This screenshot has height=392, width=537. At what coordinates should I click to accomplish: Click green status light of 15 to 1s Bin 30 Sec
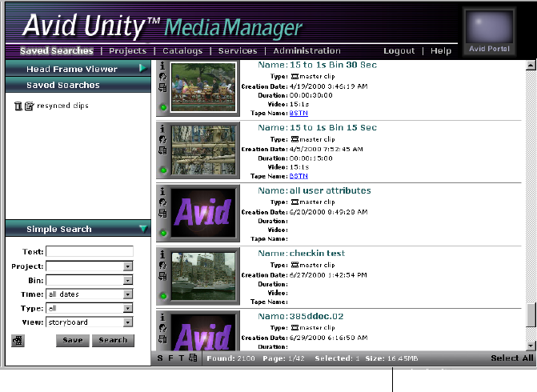pyautogui.click(x=164, y=107)
